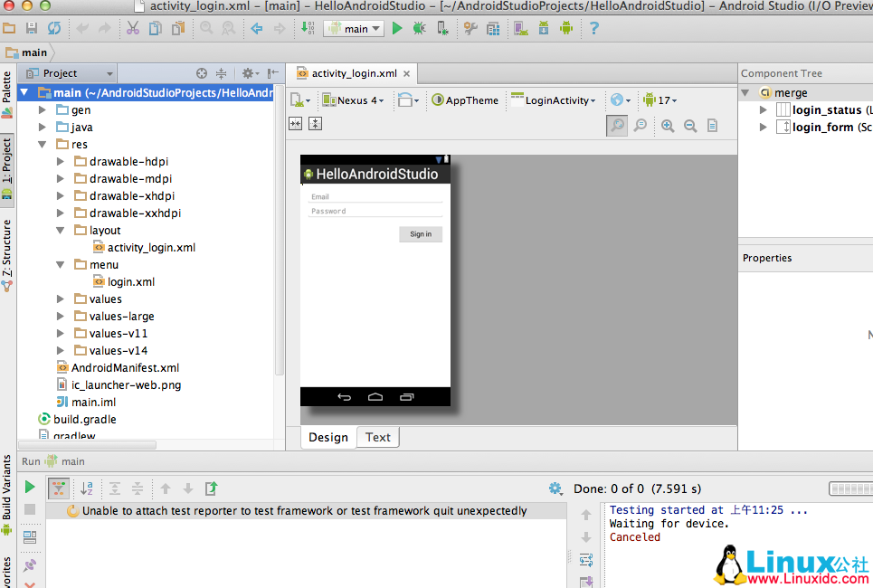Click the test progress bar in the Run panel
Image resolution: width=873 pixels, height=588 pixels.
click(850, 488)
